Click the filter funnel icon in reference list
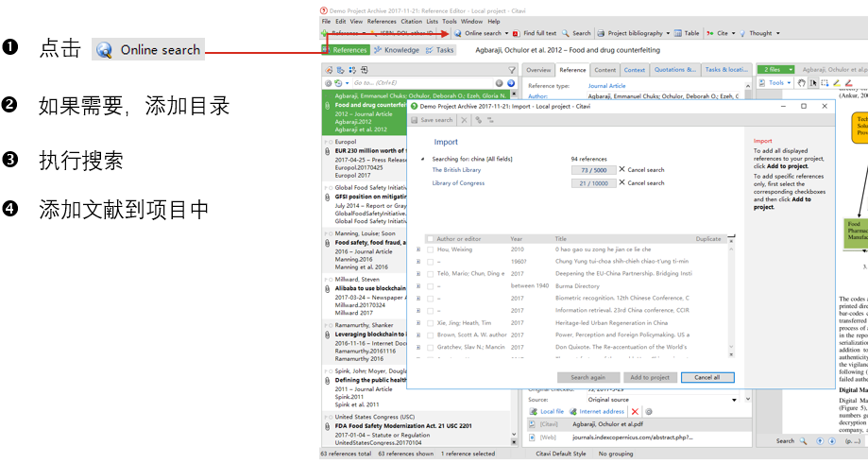Image resolution: width=868 pixels, height=464 pixels. (x=512, y=70)
